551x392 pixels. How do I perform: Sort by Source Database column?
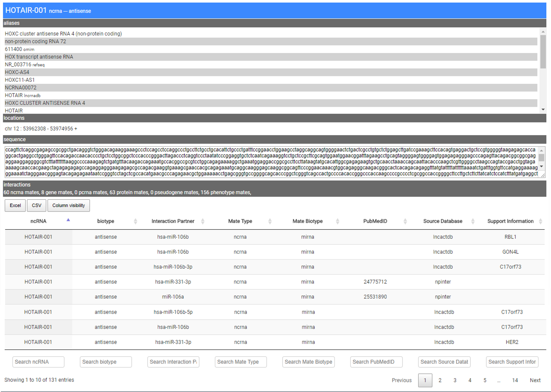point(473,221)
